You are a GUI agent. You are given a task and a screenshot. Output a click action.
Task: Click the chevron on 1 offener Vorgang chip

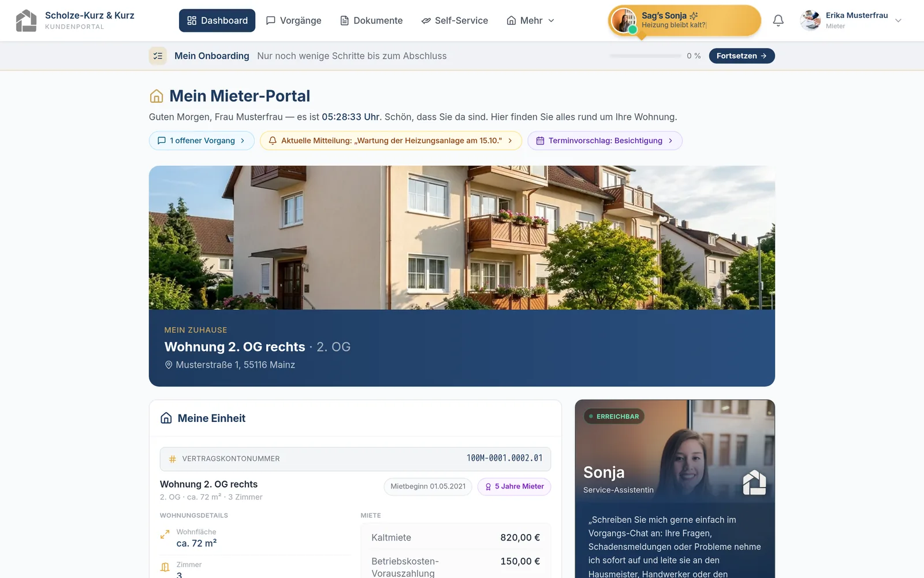point(243,140)
